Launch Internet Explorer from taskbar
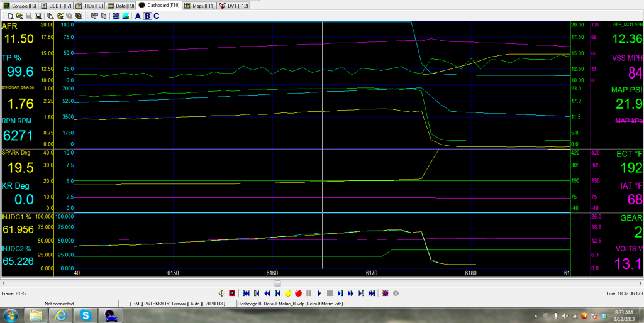Screen dimensions: 644x323 coord(60,315)
